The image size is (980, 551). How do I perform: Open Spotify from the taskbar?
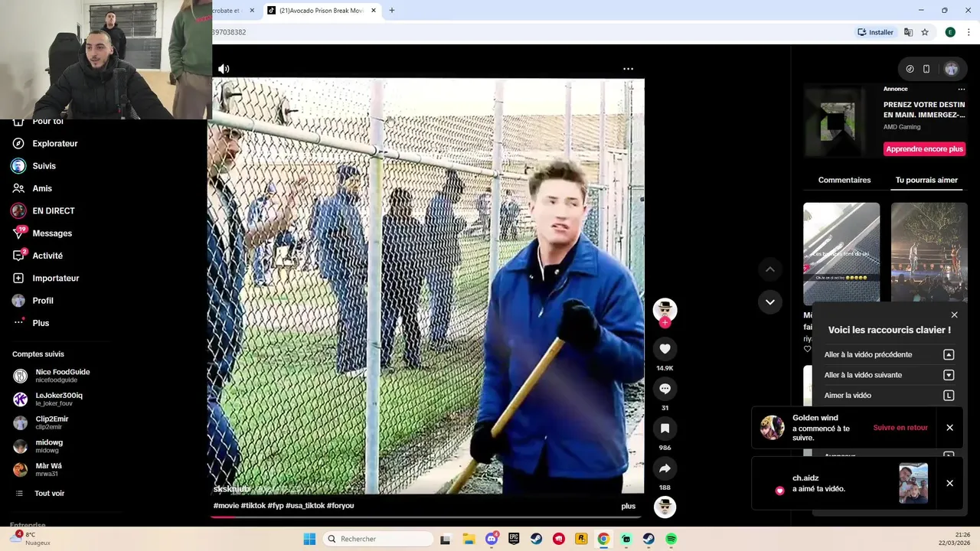tap(671, 539)
